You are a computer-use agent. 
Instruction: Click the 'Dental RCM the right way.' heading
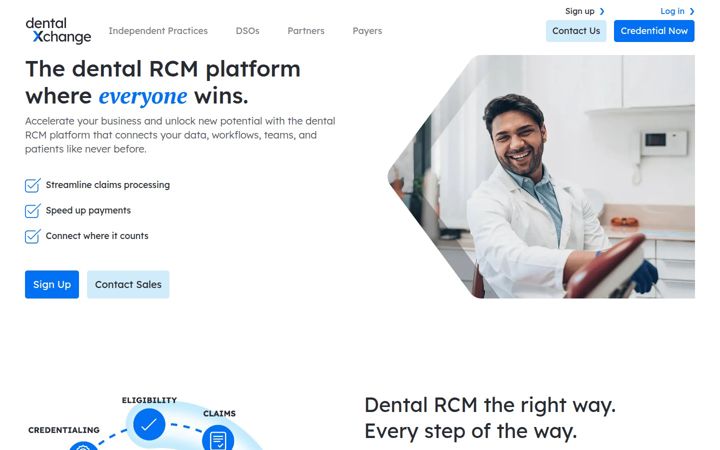(490, 405)
